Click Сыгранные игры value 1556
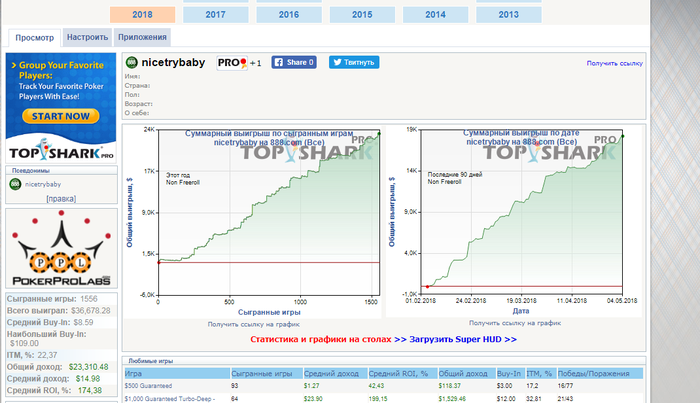This screenshot has height=403, width=700. (x=89, y=299)
